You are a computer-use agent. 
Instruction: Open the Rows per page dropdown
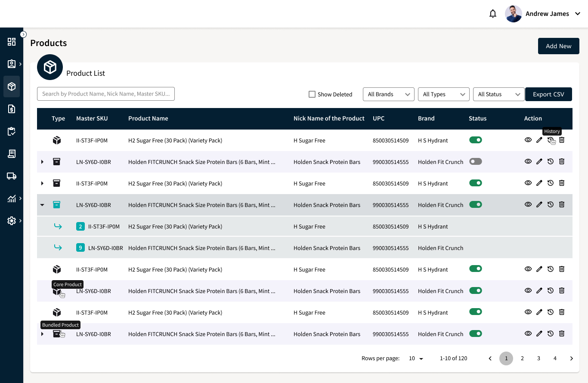[416, 358]
